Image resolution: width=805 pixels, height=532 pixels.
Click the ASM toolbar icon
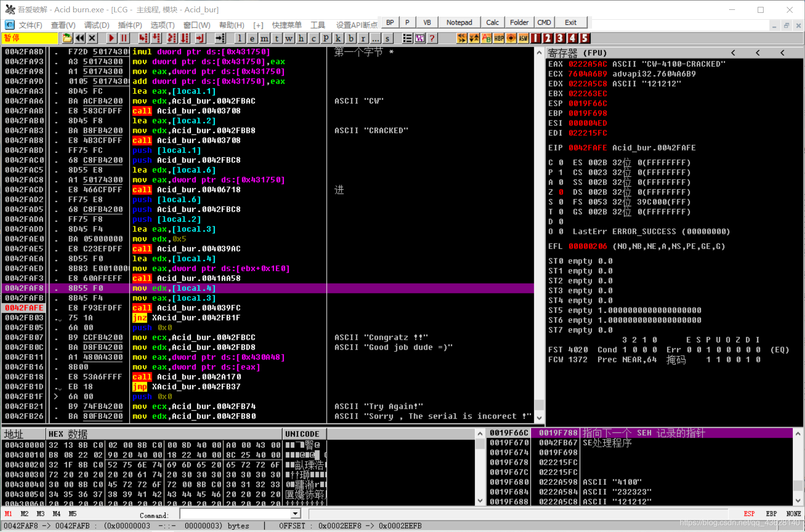pos(523,38)
